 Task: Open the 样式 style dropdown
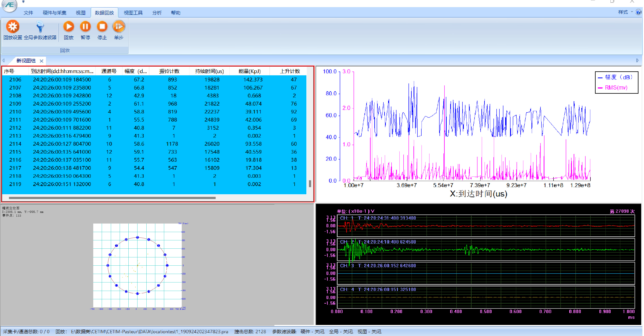point(625,12)
